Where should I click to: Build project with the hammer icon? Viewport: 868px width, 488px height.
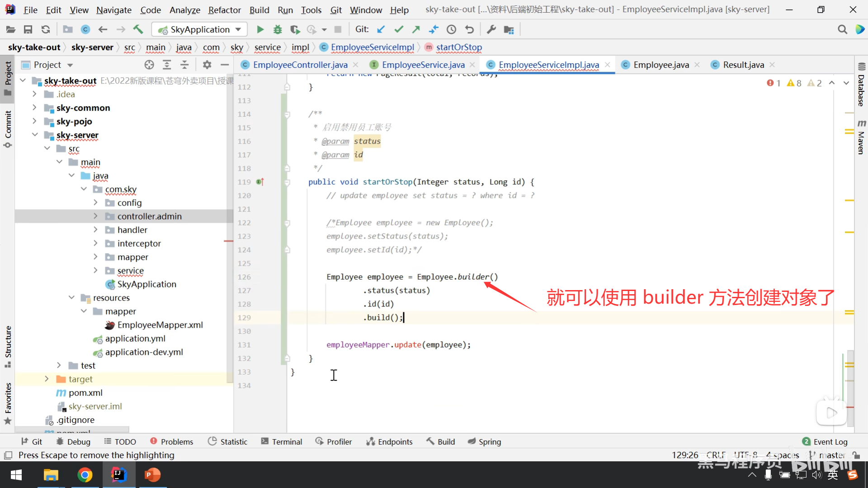click(x=138, y=29)
